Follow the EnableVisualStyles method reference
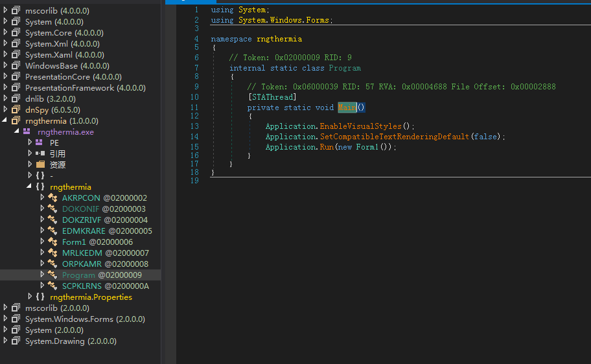Image resolution: width=591 pixels, height=364 pixels. (x=361, y=126)
